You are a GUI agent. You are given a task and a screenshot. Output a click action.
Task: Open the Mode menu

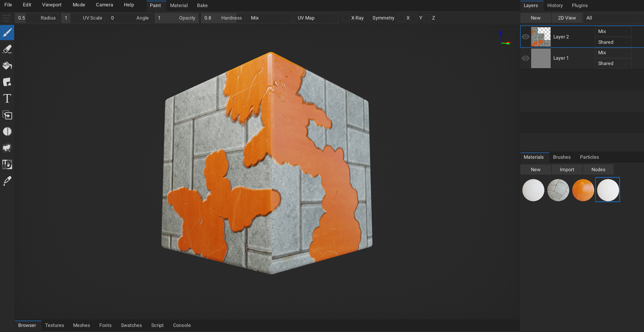click(x=79, y=5)
